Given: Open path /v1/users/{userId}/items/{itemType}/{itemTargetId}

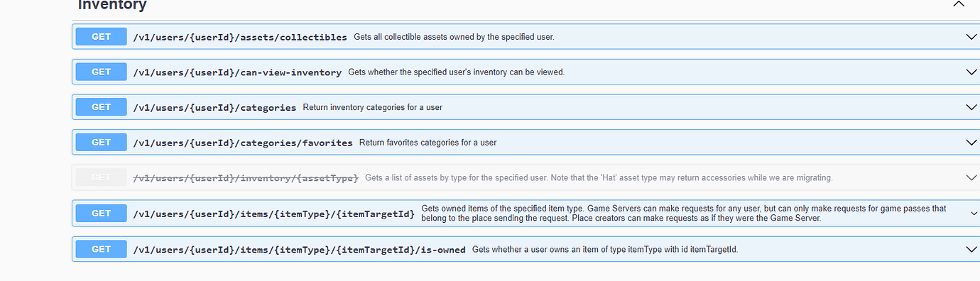Looking at the screenshot, I should 274,214.
